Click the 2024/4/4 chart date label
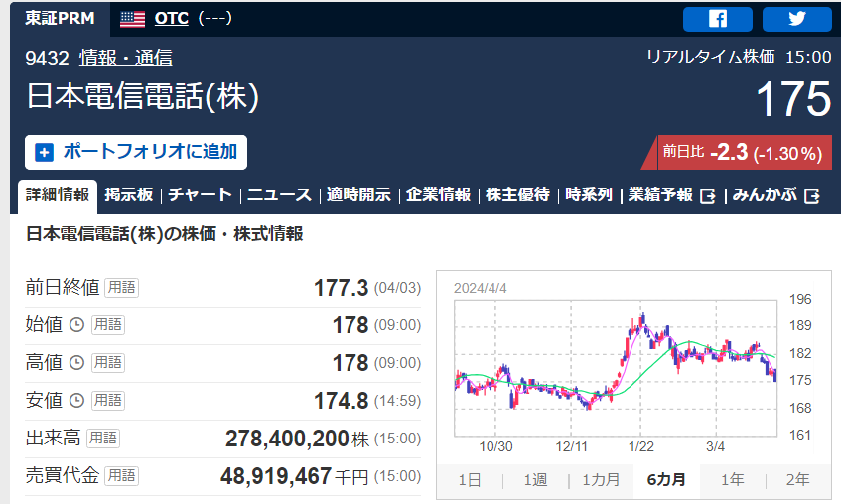841x504 pixels. pyautogui.click(x=480, y=289)
